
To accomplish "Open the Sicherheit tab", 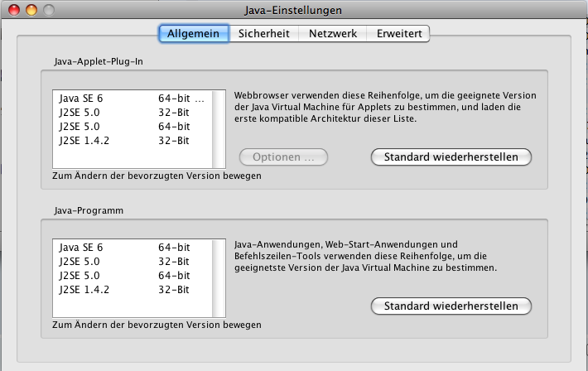I will click(263, 34).
